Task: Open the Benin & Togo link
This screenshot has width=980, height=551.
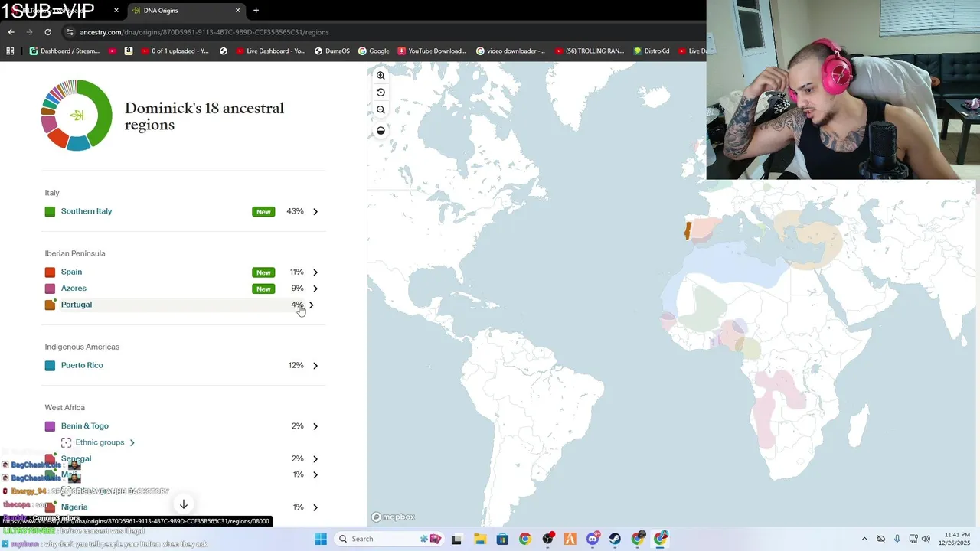Action: pos(85,426)
